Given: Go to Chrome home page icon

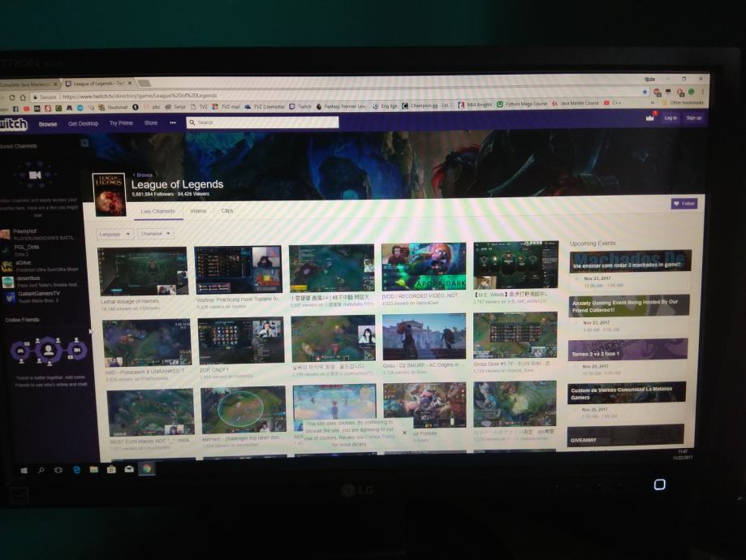Looking at the screenshot, I should (23, 97).
